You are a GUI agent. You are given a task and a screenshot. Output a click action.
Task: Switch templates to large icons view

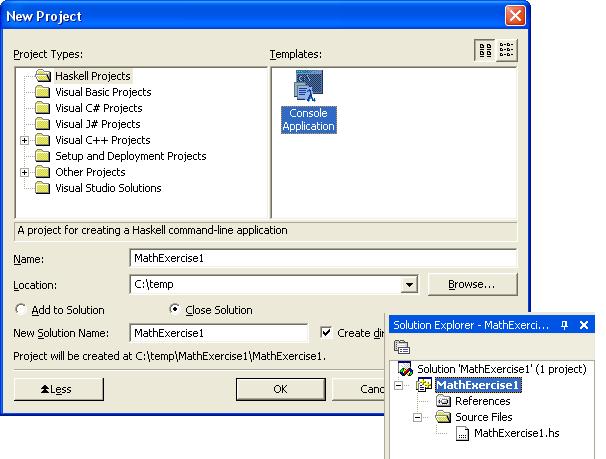tap(485, 50)
